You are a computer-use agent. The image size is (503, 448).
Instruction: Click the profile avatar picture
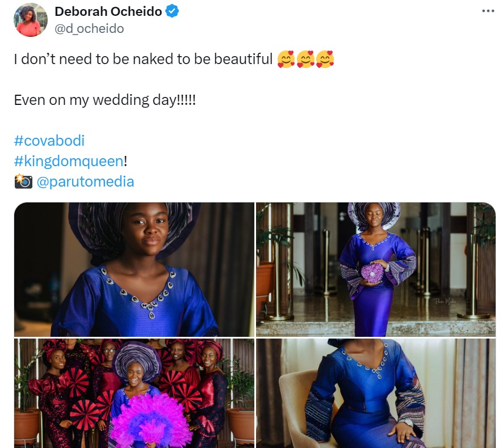[x=31, y=20]
